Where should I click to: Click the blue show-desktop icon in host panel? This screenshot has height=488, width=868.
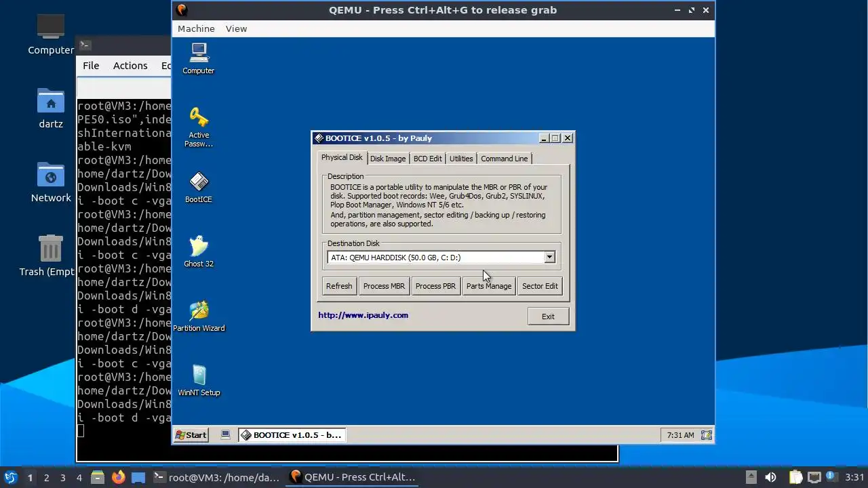click(x=138, y=477)
